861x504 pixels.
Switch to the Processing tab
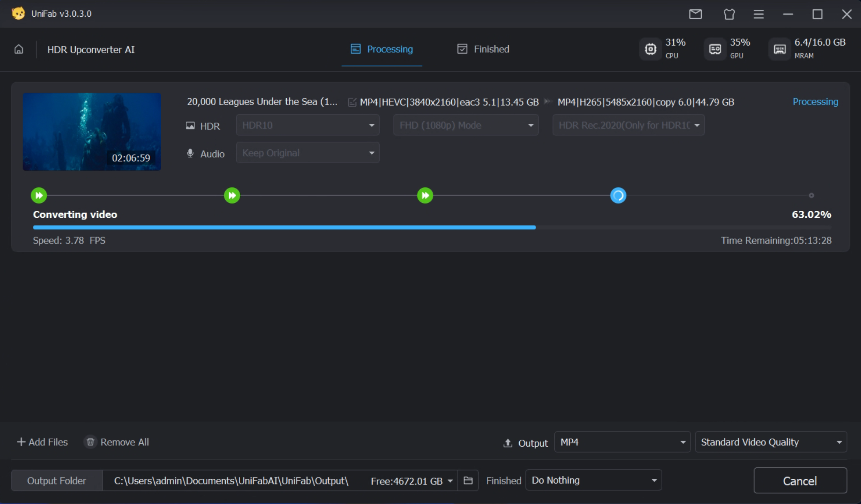(x=382, y=49)
